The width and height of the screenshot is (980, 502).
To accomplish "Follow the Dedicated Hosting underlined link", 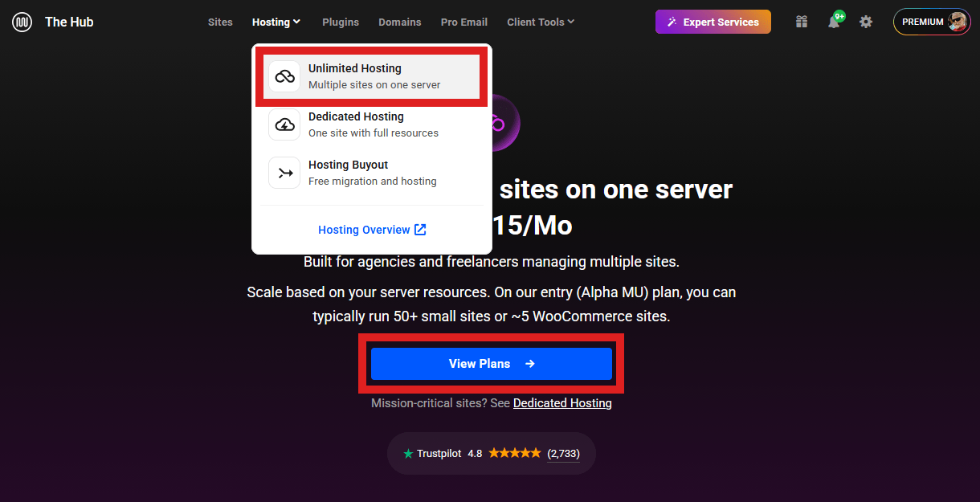I will click(562, 403).
